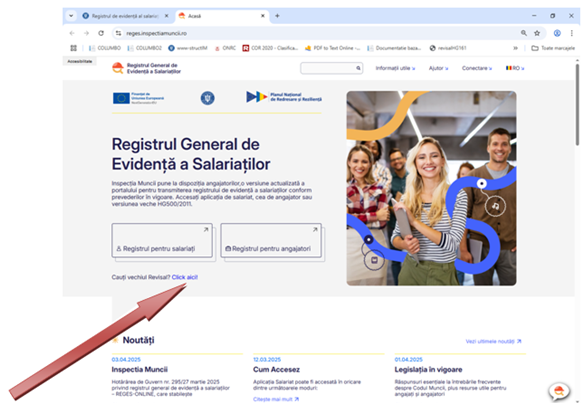Open the Chrome three-dot menu

pyautogui.click(x=572, y=33)
